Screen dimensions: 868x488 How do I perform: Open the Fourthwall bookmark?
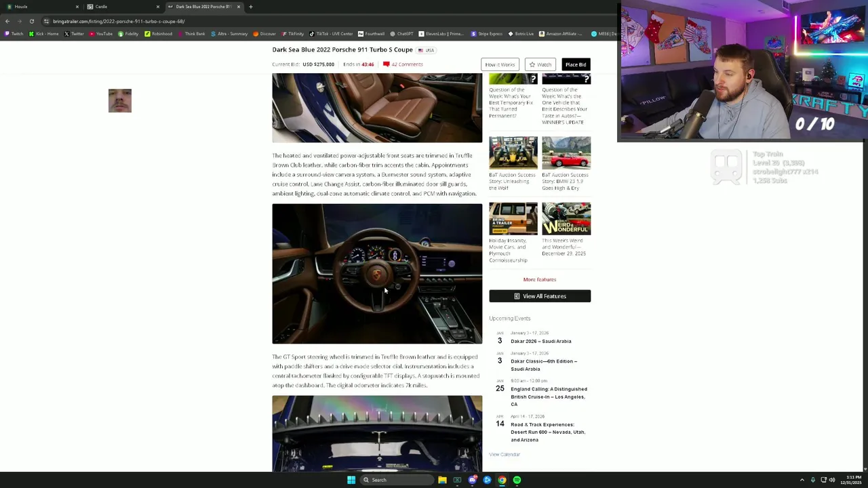(372, 34)
